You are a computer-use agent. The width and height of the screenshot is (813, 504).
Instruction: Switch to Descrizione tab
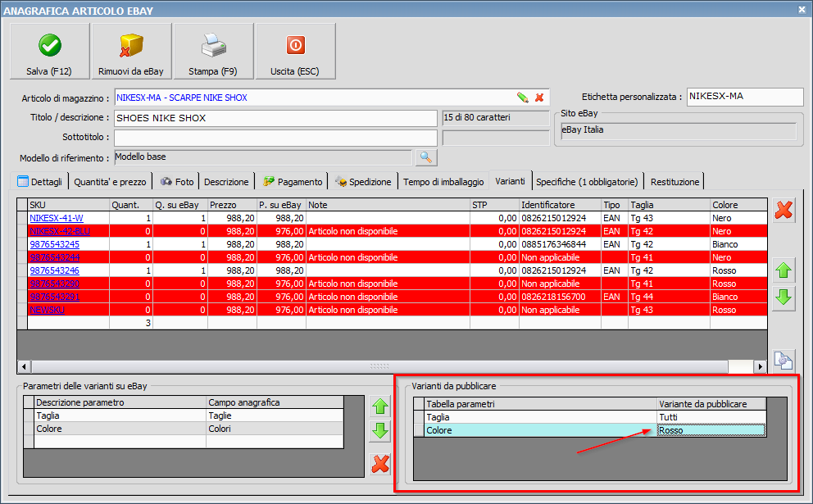pos(226,181)
